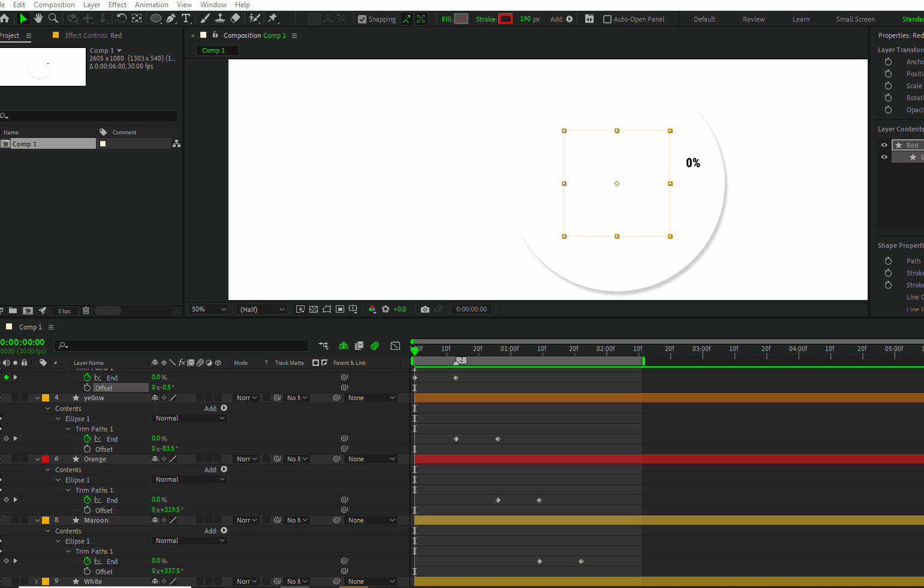Open the Fill color swatch

click(x=461, y=19)
